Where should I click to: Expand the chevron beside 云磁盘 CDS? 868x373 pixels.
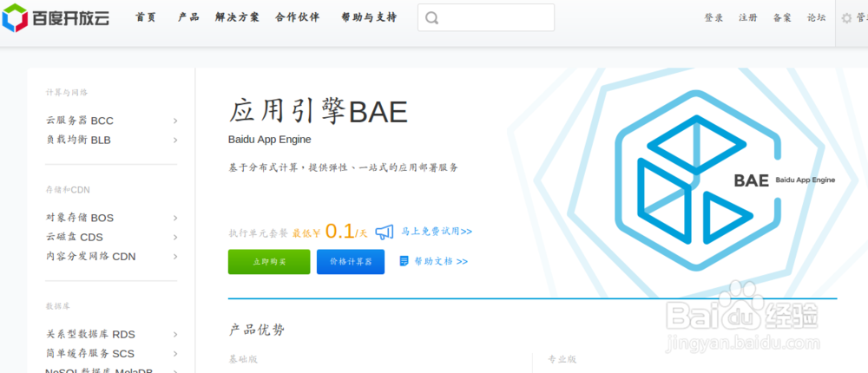tap(175, 237)
